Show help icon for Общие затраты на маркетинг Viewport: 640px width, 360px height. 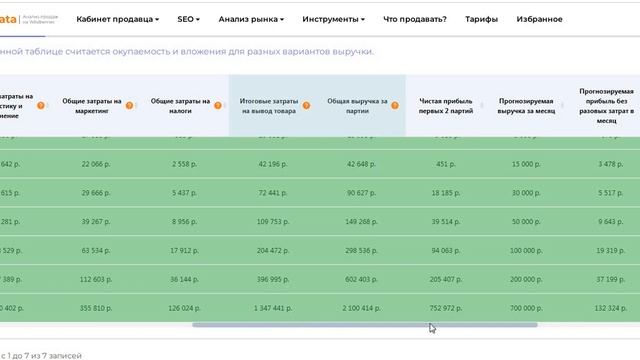tap(129, 106)
